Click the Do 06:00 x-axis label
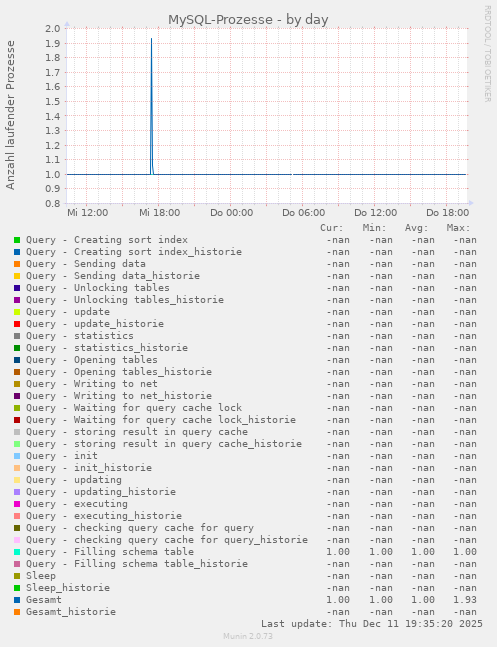Viewport: 497px width, 647px height. point(303,213)
